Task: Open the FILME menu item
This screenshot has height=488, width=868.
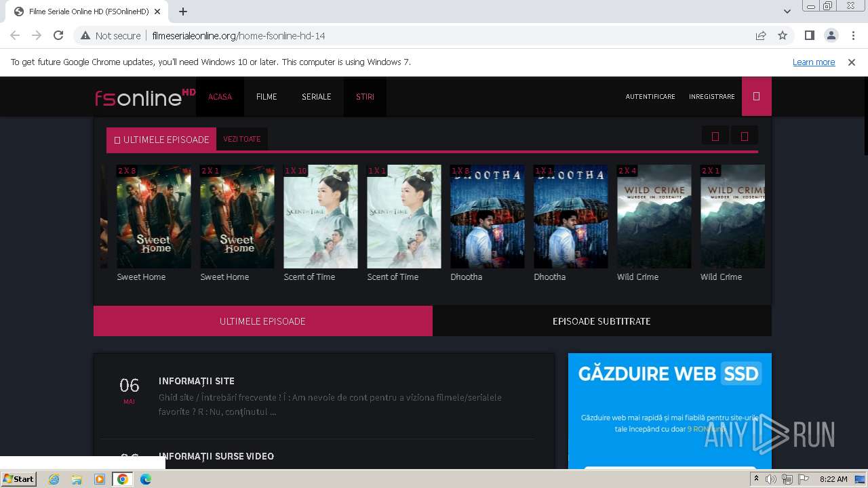Action: pyautogui.click(x=267, y=97)
